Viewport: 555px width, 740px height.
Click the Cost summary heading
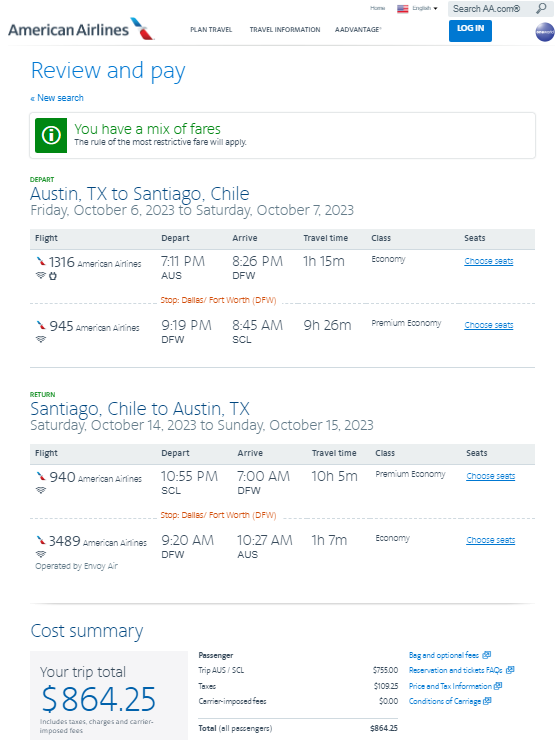[x=87, y=631]
